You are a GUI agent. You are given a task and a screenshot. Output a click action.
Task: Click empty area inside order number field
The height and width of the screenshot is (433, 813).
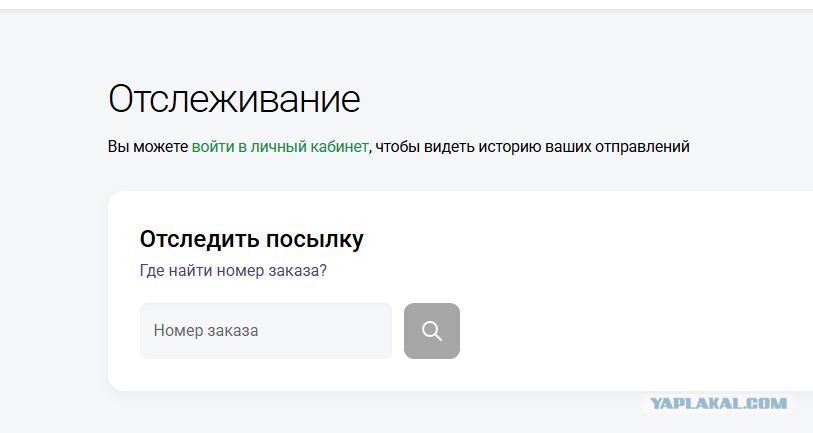point(327,331)
